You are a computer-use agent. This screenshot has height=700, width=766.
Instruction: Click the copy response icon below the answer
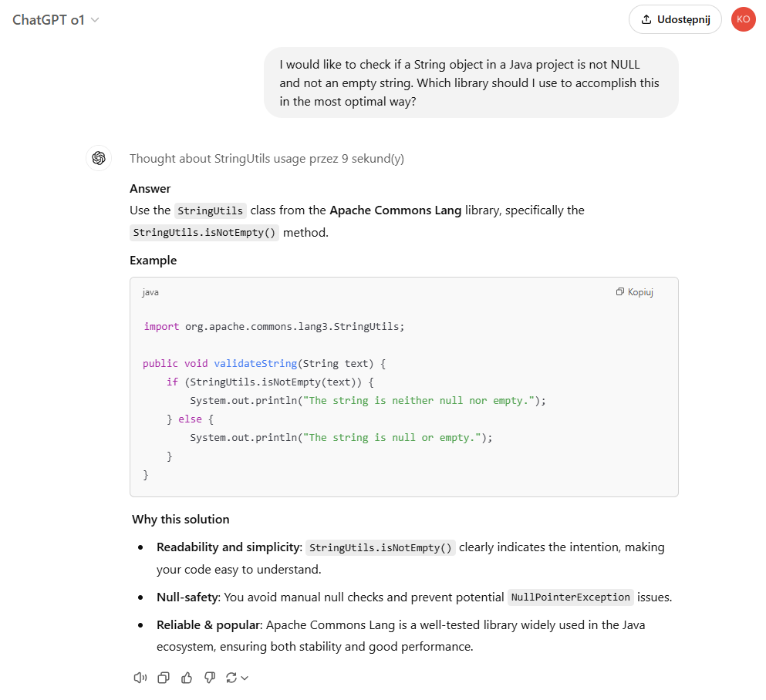164,677
